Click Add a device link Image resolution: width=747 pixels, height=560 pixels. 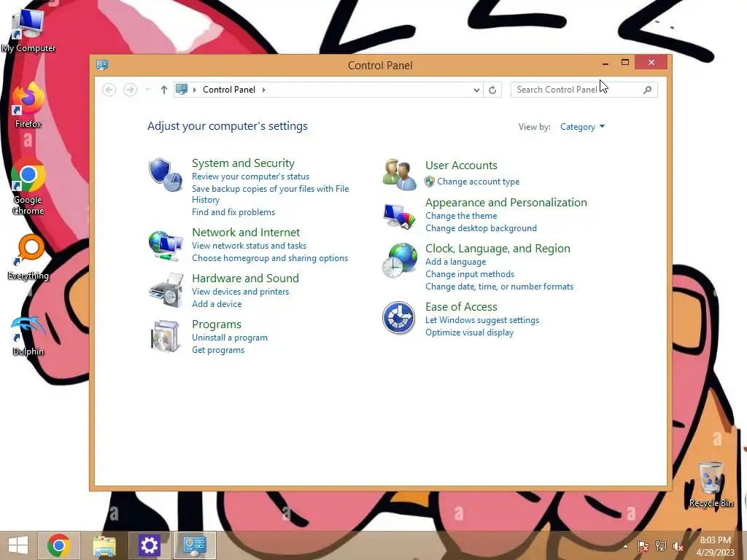217,304
